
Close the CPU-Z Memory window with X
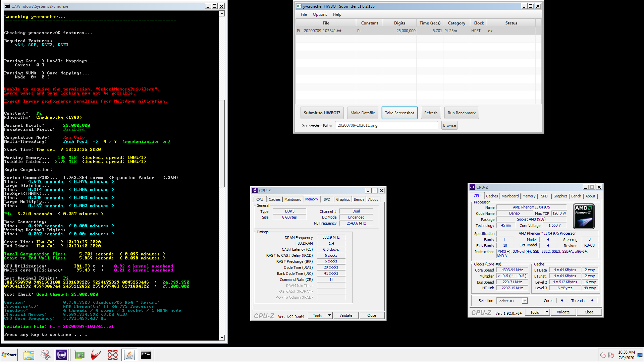coord(382,190)
